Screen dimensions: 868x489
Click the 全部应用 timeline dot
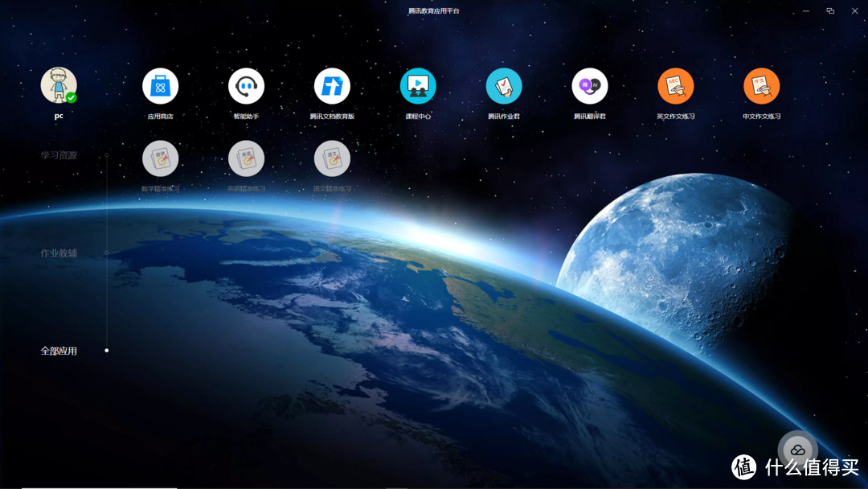[107, 351]
